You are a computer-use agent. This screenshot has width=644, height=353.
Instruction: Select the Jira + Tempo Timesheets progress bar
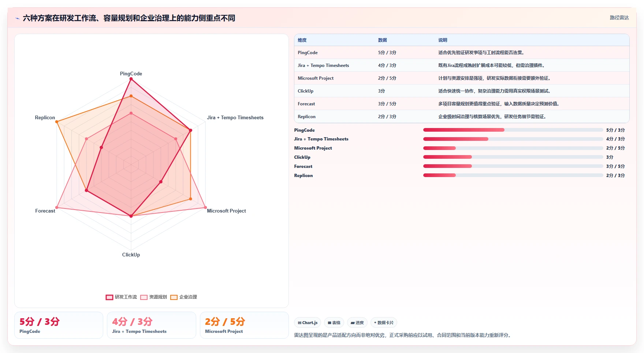tap(513, 139)
